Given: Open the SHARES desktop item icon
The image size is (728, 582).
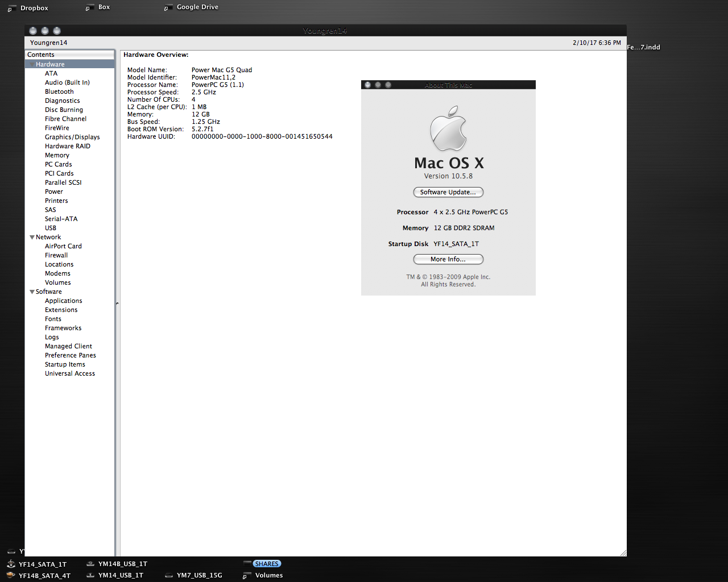Looking at the screenshot, I should pos(247,563).
